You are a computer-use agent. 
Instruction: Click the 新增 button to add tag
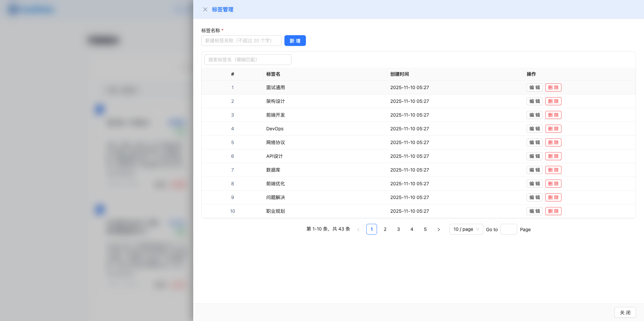(x=295, y=41)
